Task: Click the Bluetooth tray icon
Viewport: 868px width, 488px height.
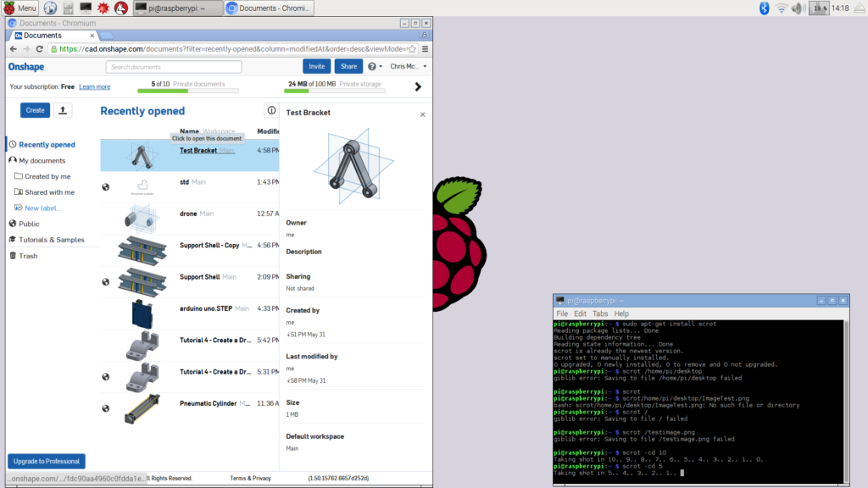Action: [x=764, y=8]
